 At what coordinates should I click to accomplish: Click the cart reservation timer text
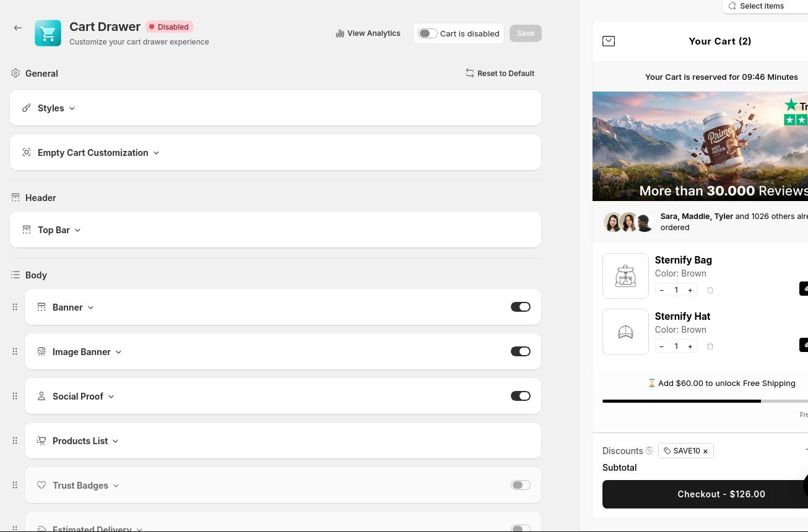pyautogui.click(x=721, y=77)
